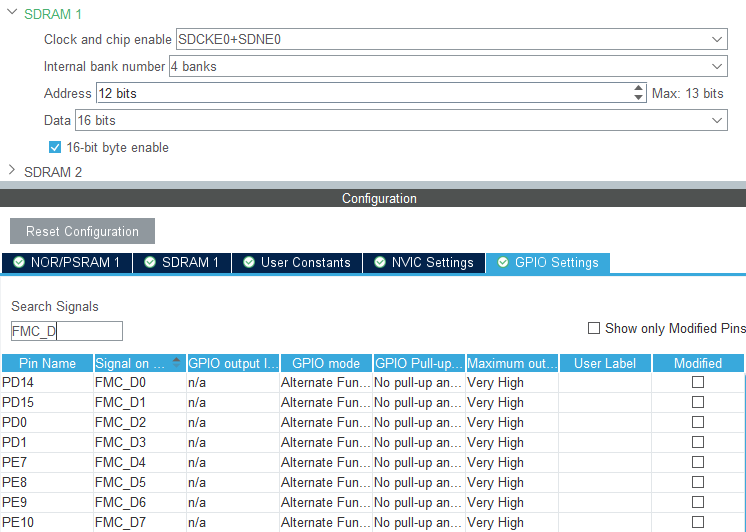Viewport: 746px width, 532px height.
Task: Toggle Modified checkbox for PD0 row
Action: tap(698, 422)
